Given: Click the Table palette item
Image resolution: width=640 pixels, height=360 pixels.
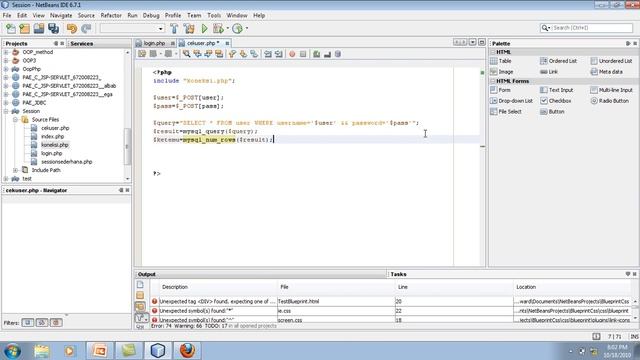Looking at the screenshot, I should [501, 61].
